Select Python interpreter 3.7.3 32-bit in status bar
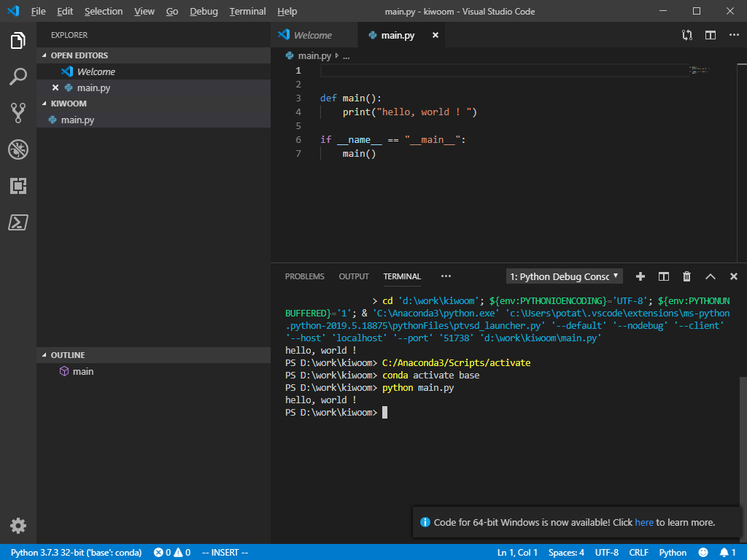 pos(76,553)
